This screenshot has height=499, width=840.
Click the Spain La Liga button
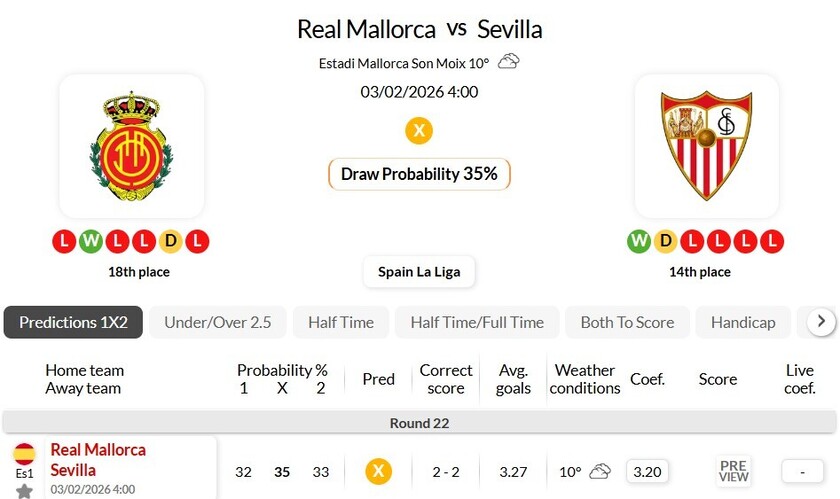point(419,271)
